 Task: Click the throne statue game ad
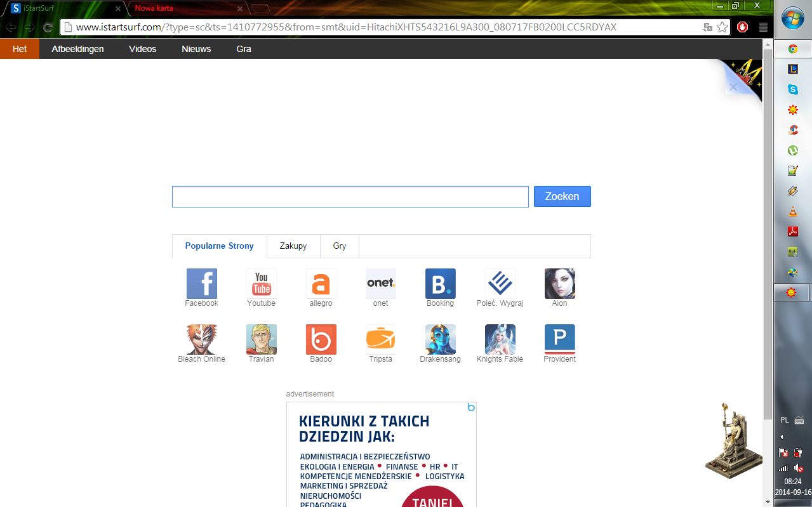pyautogui.click(x=734, y=440)
